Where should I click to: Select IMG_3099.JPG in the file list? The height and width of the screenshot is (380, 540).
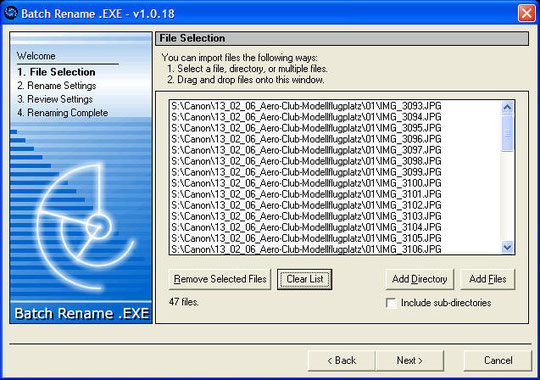(x=306, y=172)
